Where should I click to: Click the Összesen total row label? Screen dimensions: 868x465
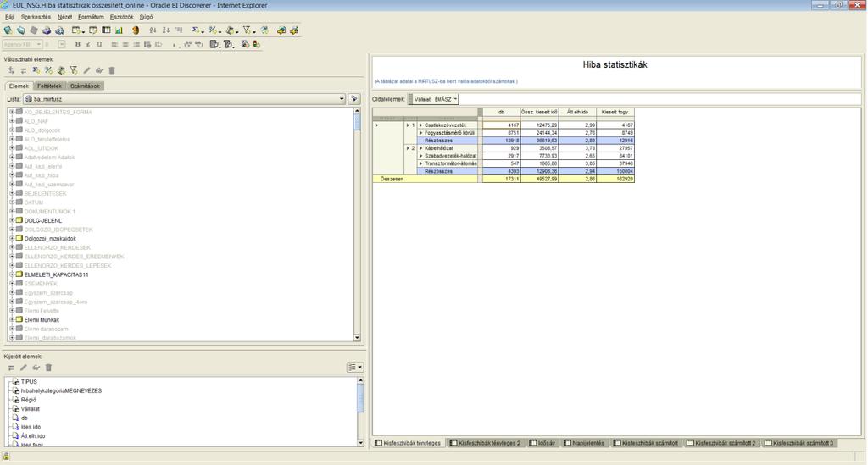pos(392,180)
